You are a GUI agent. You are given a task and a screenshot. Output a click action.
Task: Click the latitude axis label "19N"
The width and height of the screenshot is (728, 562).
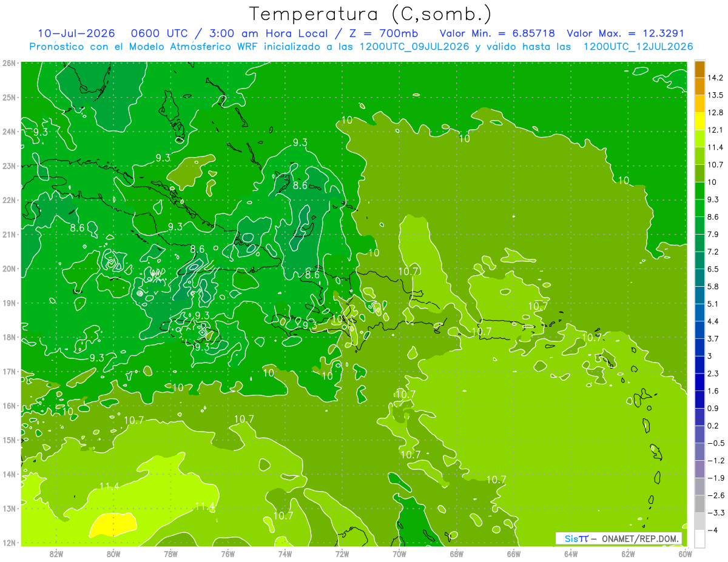click(8, 303)
